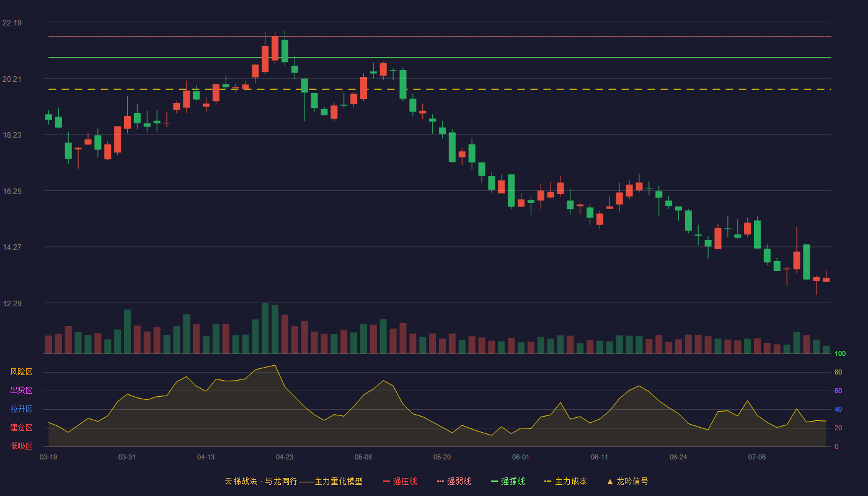The width and height of the screenshot is (868, 496).
Task: Click the magenta 60 indicator axis value
Action: pyautogui.click(x=838, y=391)
